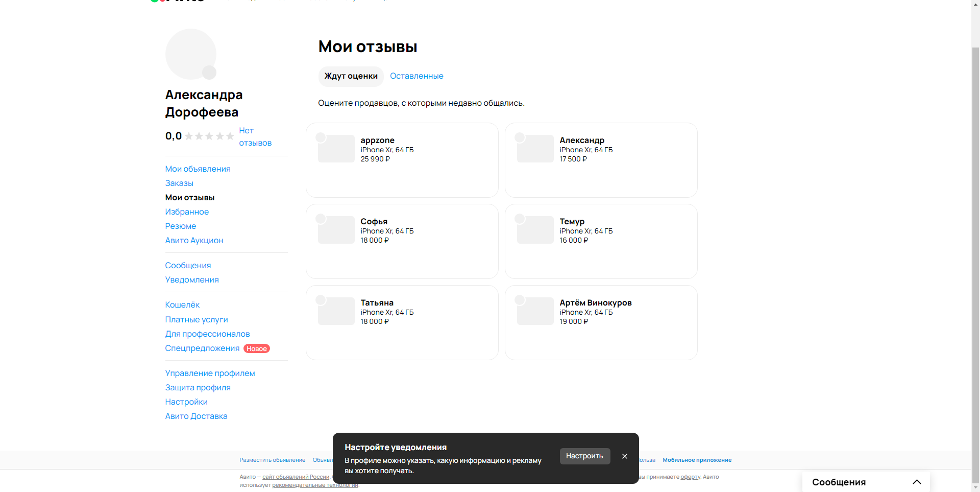This screenshot has height=492, width=980.
Task: Open Спецпредложения link
Action: click(202, 348)
